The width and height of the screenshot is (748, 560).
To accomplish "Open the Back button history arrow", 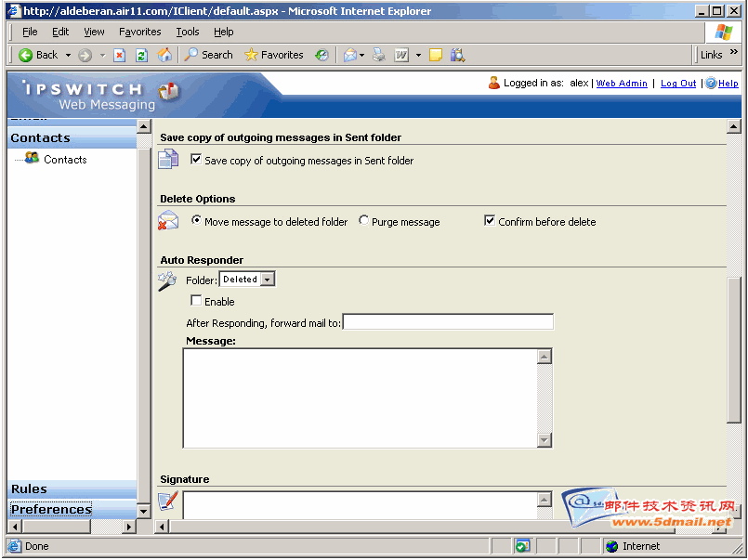I will point(65,55).
